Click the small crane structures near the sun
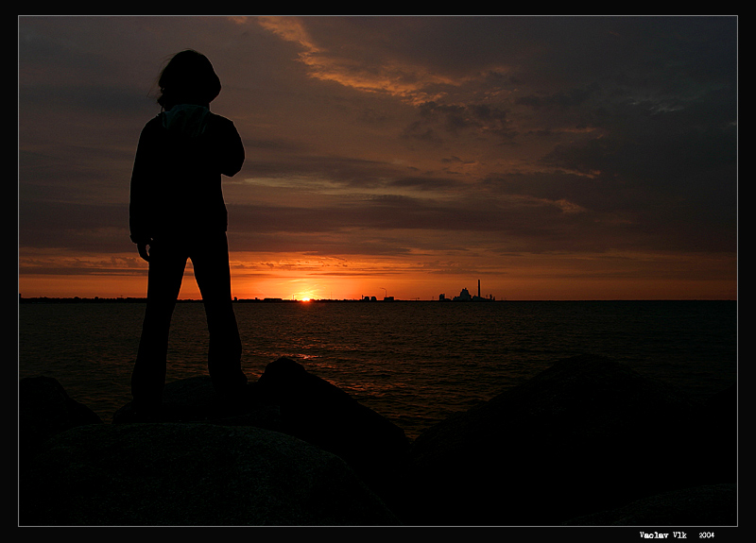The image size is (756, 543). (x=383, y=295)
